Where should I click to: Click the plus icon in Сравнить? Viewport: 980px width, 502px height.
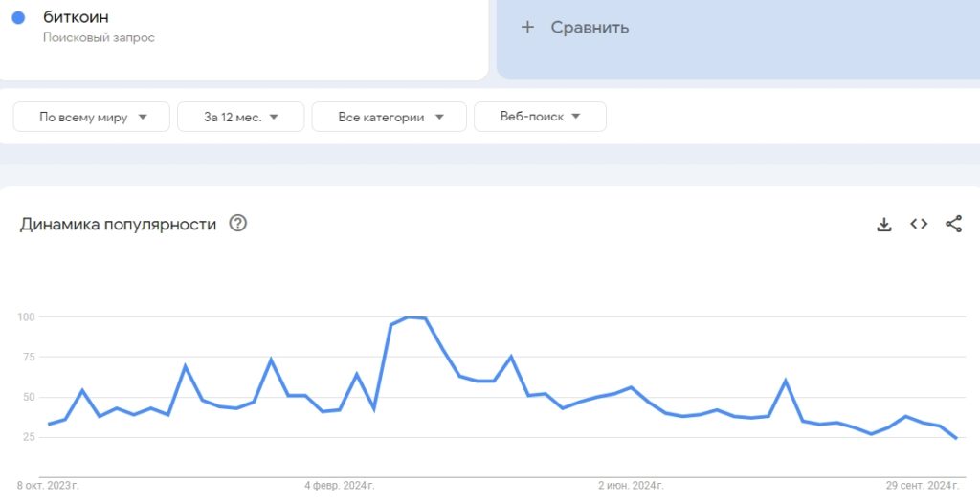click(x=526, y=27)
